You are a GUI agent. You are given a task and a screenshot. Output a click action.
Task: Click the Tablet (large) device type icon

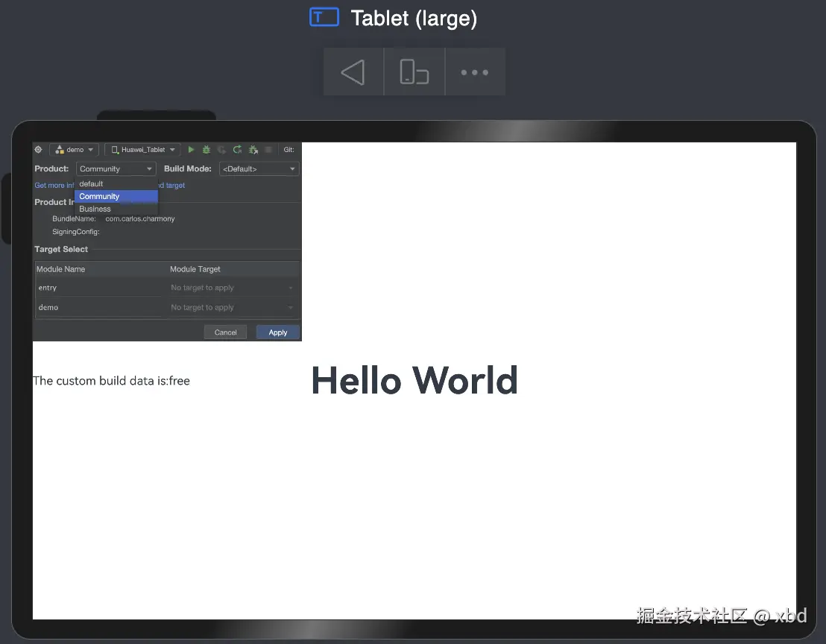pyautogui.click(x=324, y=17)
